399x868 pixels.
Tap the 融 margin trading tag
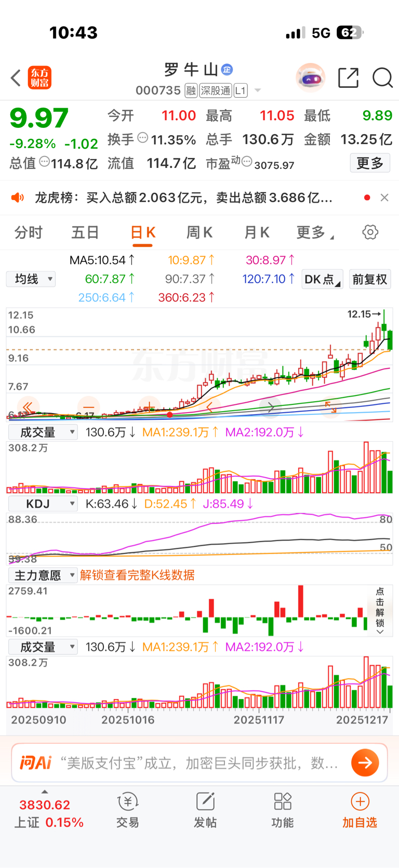tap(191, 91)
